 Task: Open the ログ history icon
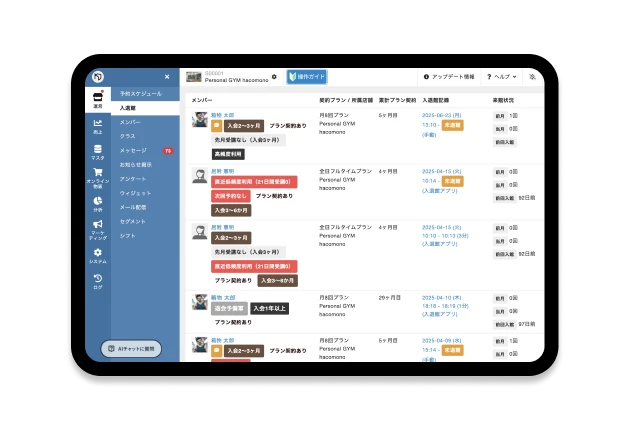click(x=97, y=280)
